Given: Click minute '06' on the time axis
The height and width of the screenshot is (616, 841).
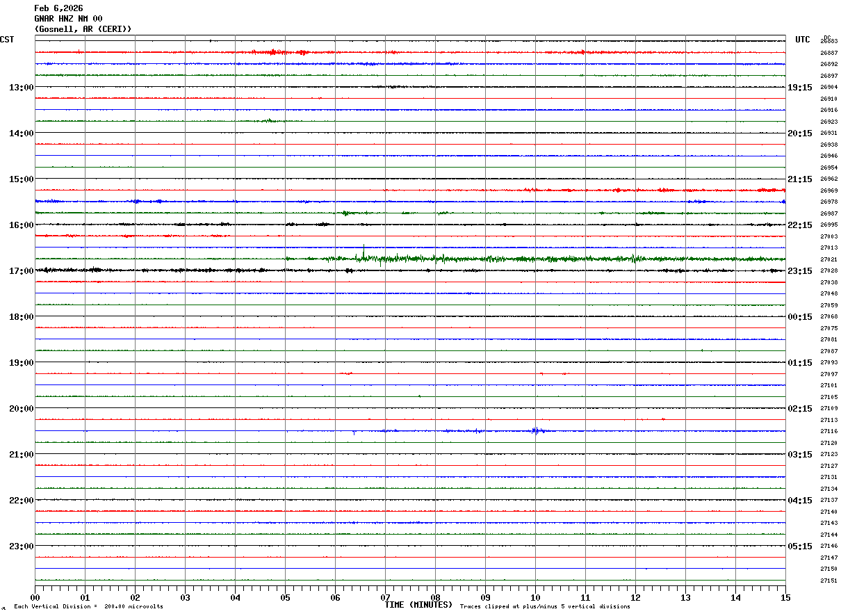Looking at the screenshot, I should pos(335,597).
